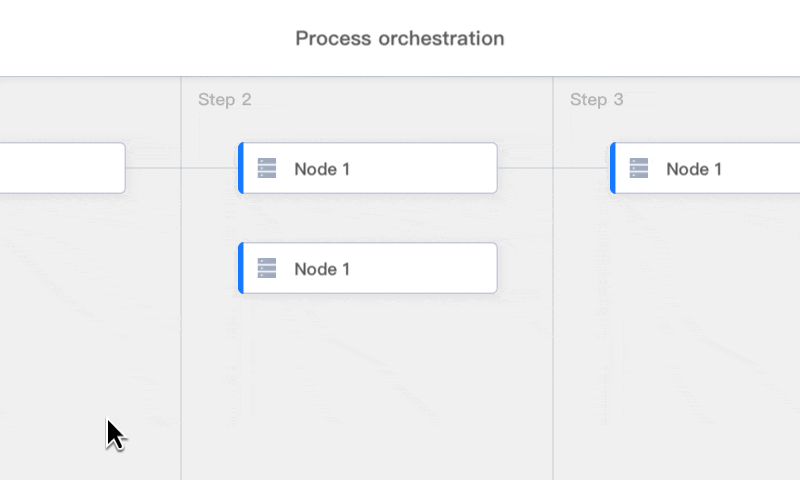
Task: Click the divider line left of the Step 2 column
Action: (x=181, y=300)
